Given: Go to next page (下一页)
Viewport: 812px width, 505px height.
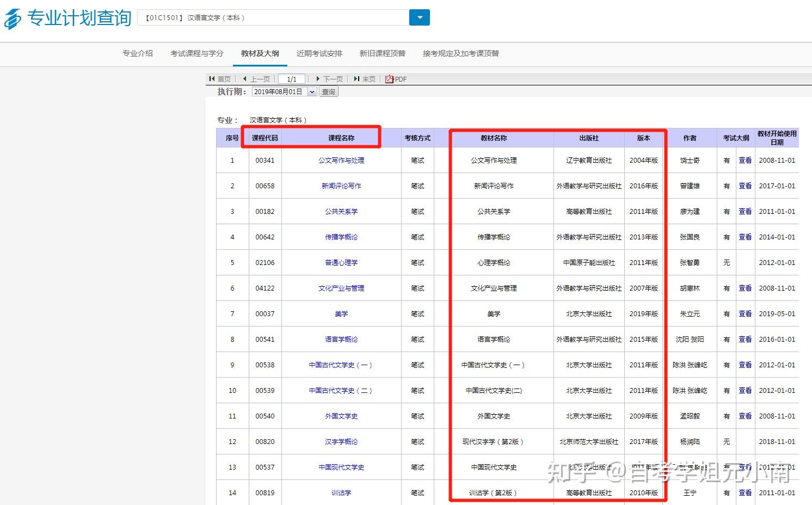Looking at the screenshot, I should [x=330, y=79].
